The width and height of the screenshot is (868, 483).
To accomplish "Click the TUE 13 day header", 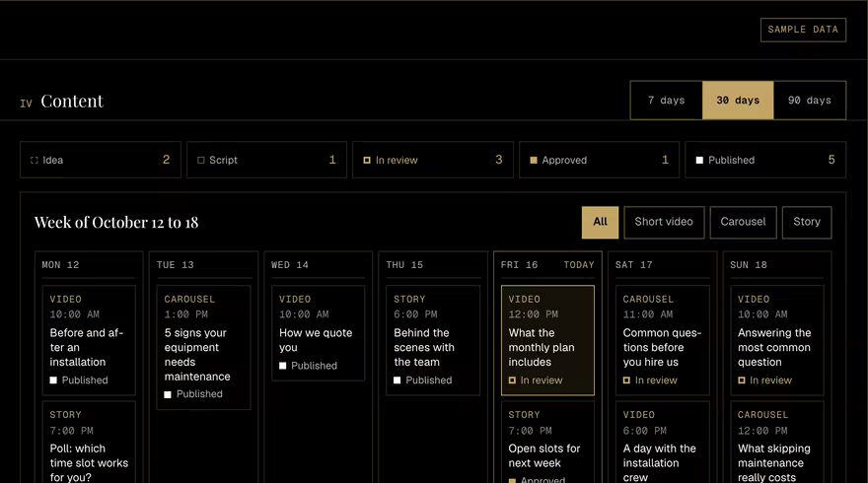I will tap(175, 265).
